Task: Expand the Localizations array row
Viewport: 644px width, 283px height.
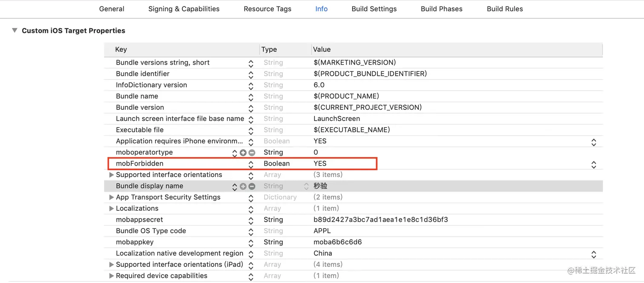Action: pos(111,209)
